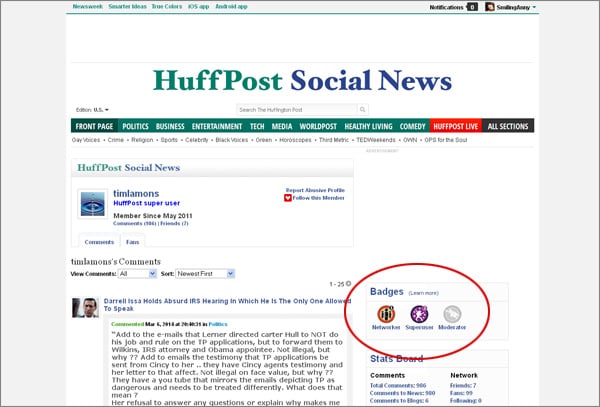Click Report Abusive Profile

pos(315,190)
